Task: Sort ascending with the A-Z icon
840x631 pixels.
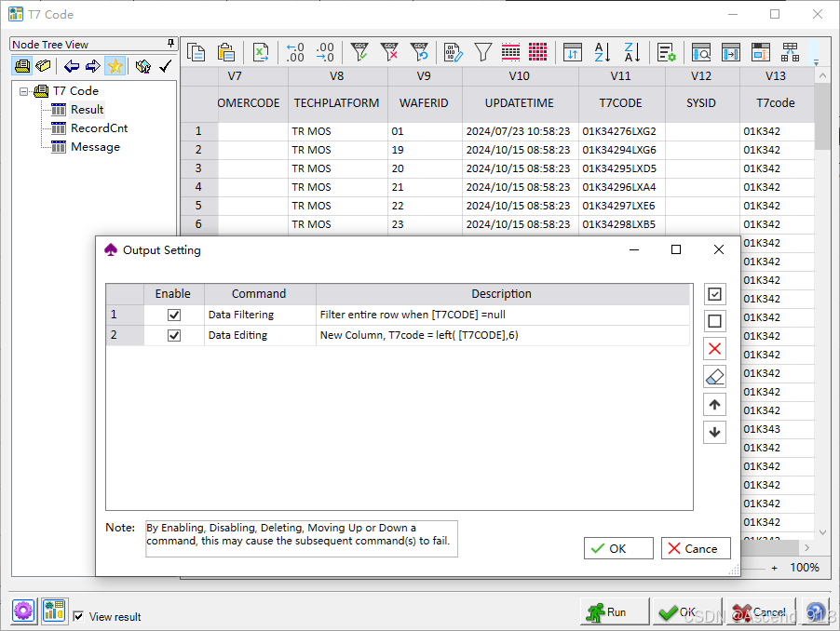Action: click(x=603, y=52)
